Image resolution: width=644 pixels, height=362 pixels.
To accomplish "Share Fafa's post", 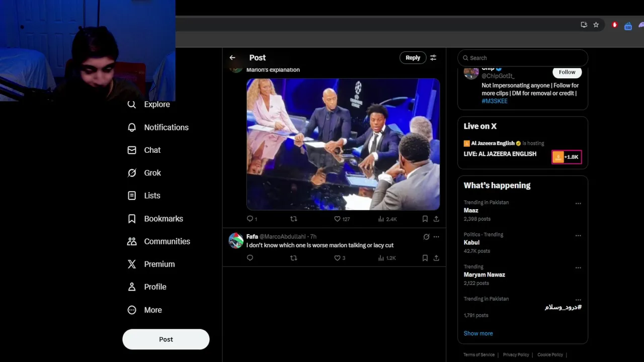I will 436,258.
